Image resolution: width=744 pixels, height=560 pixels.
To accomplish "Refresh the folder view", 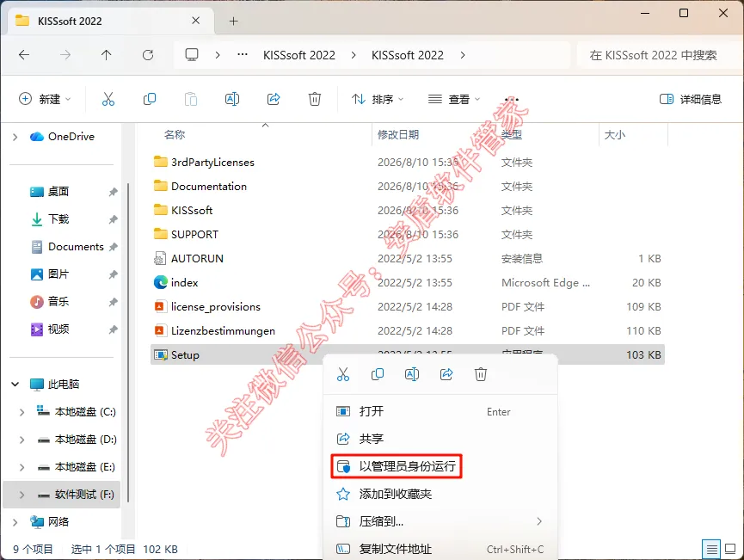I will [148, 55].
